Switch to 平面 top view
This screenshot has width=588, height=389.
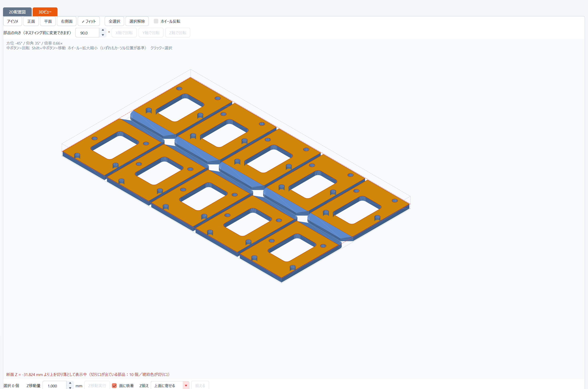[48, 21]
